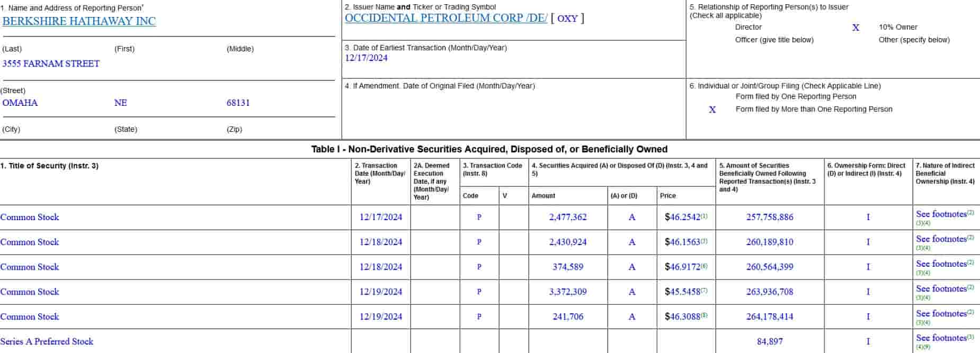The image size is (980, 353).
Task: Click the OXY ticker symbol
Action: click(x=567, y=19)
